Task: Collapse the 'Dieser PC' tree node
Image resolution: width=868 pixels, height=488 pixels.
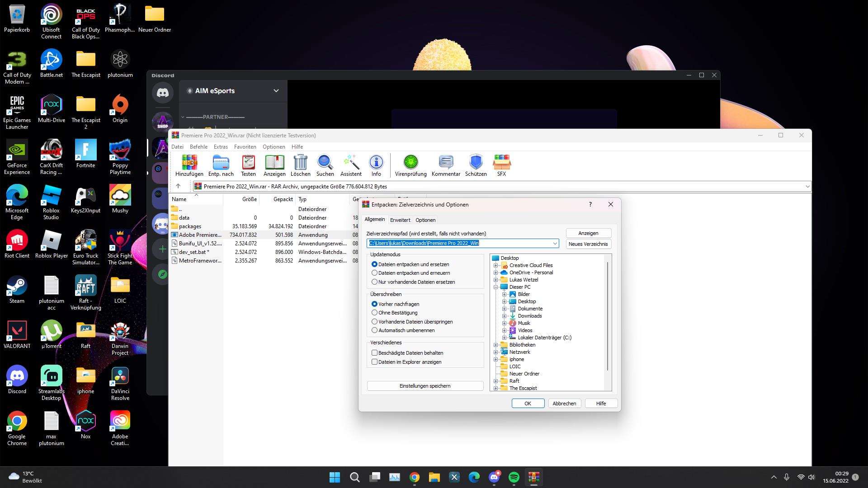Action: (x=496, y=287)
